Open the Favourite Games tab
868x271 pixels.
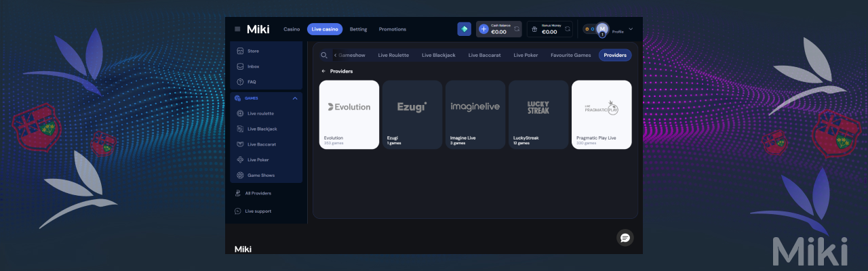[x=571, y=55]
